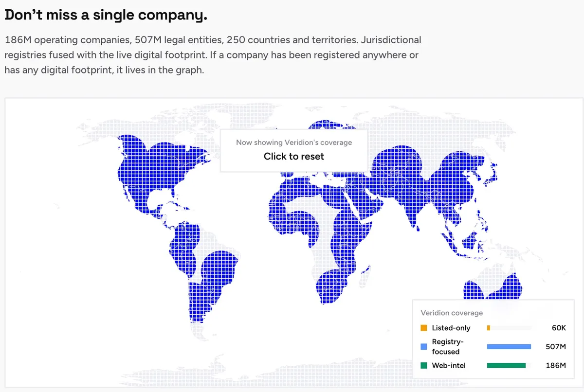Click the orange Listed-only legend square

[424, 328]
